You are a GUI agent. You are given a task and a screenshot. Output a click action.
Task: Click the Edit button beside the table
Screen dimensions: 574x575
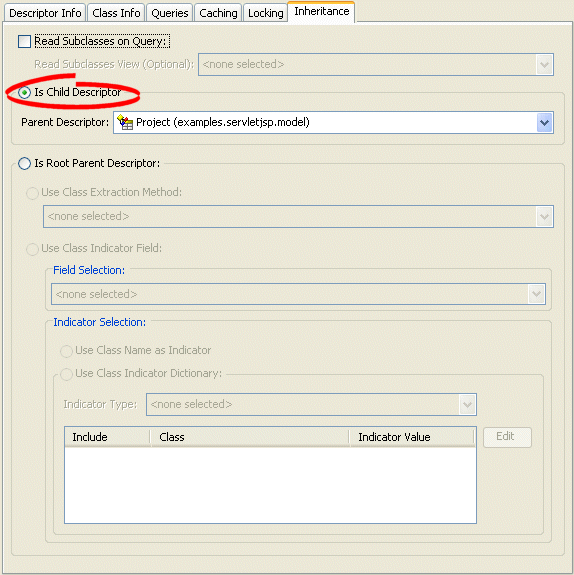(507, 437)
